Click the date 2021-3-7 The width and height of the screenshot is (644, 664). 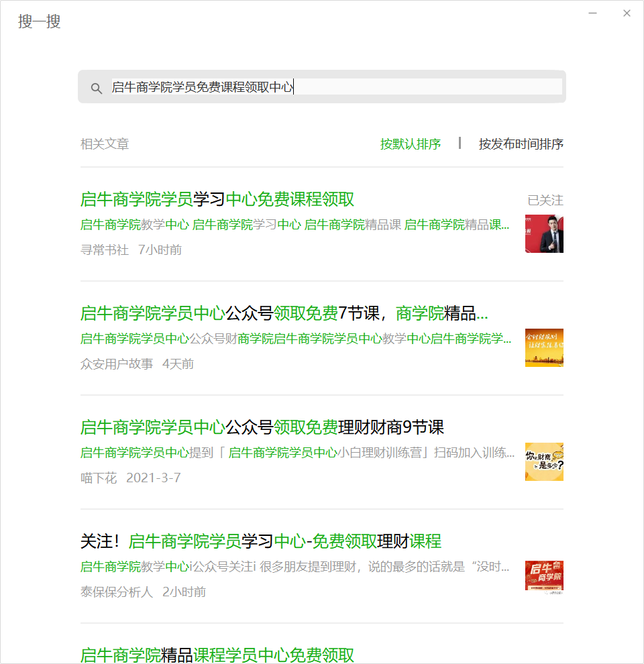pos(154,478)
